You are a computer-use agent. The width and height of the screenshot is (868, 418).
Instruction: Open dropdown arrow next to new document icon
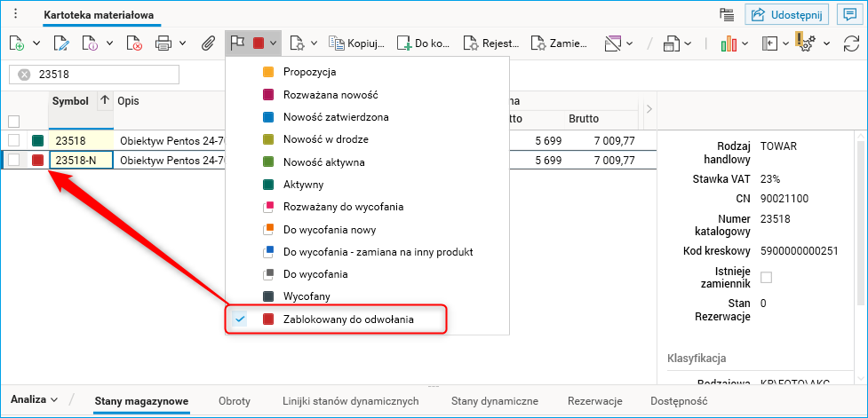coord(36,43)
